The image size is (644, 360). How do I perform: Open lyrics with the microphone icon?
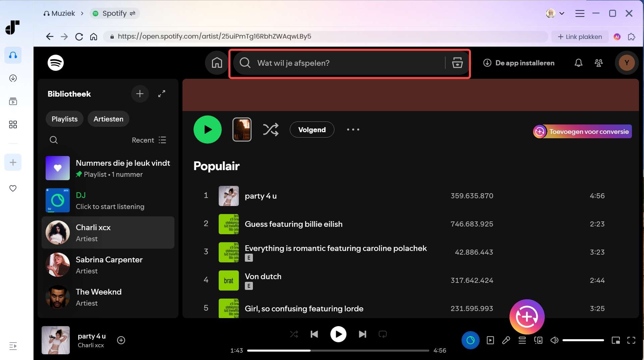click(x=506, y=340)
